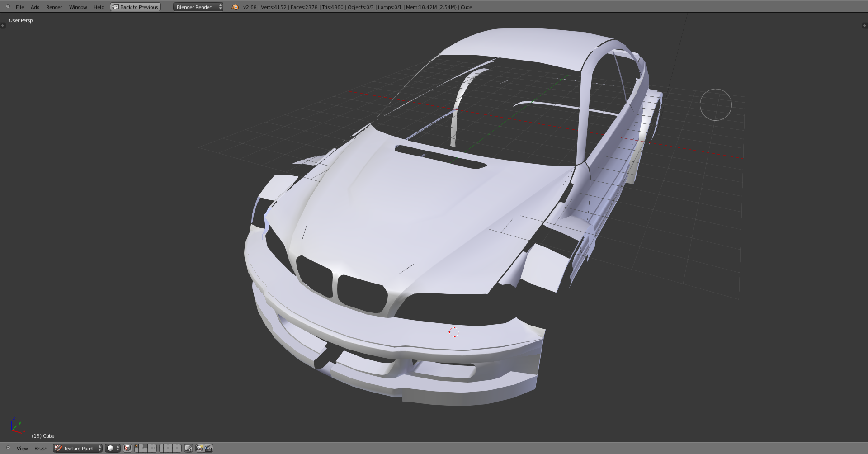Collapse the top header menus
Image resolution: width=868 pixels, height=454 pixels.
(x=8, y=6)
